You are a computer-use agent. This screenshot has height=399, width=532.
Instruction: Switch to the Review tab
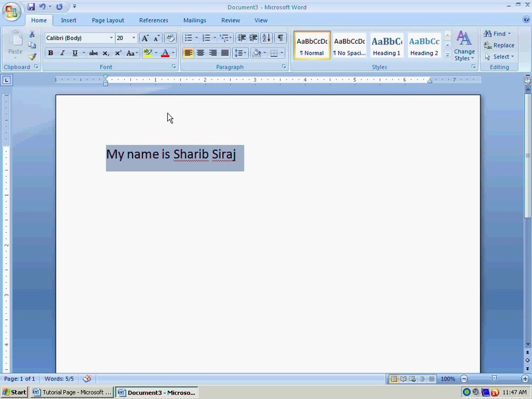[x=231, y=21]
